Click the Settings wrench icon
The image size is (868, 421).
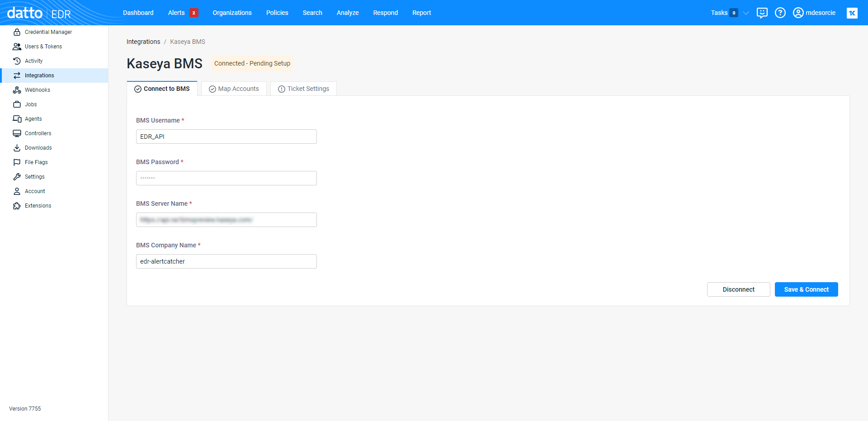tap(17, 177)
